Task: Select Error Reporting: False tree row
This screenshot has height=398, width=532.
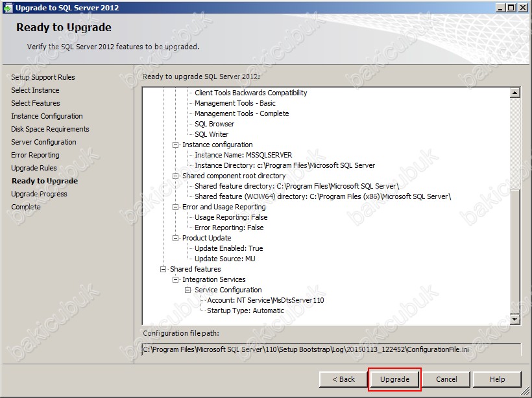Action: [x=229, y=228]
